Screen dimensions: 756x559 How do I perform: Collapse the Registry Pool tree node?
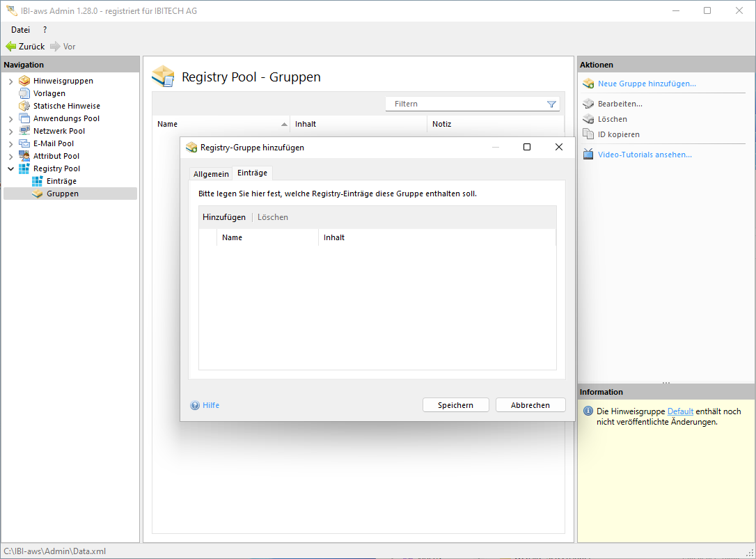[11, 168]
